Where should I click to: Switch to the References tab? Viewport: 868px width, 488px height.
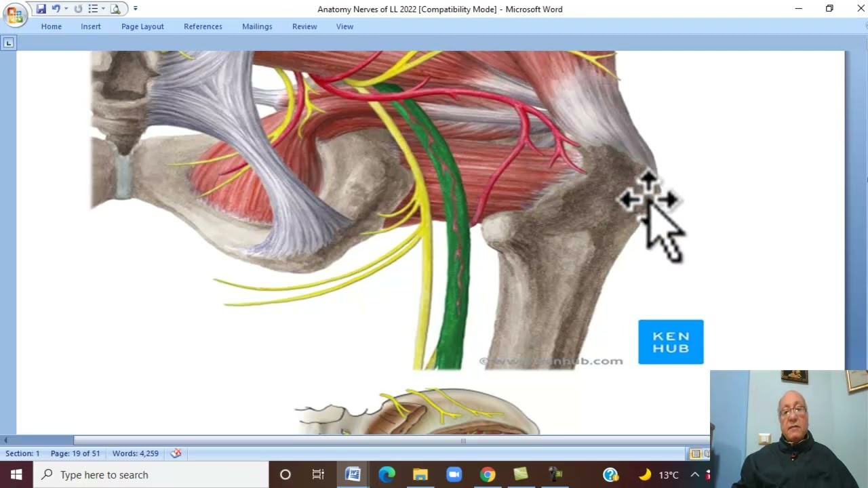click(x=203, y=26)
